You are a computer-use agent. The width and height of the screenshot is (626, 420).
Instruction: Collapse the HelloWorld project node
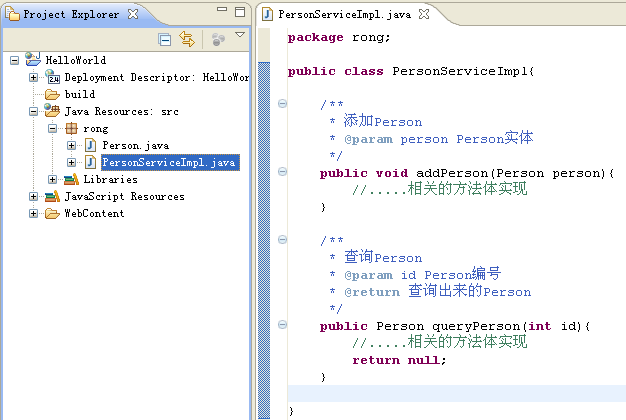coord(14,61)
